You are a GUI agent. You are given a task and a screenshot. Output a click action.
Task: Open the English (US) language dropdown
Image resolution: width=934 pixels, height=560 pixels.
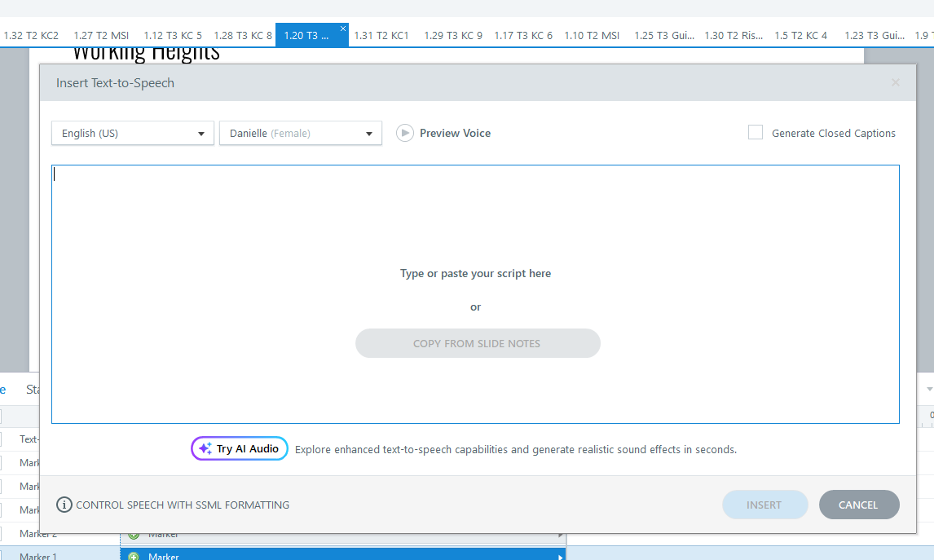133,134
